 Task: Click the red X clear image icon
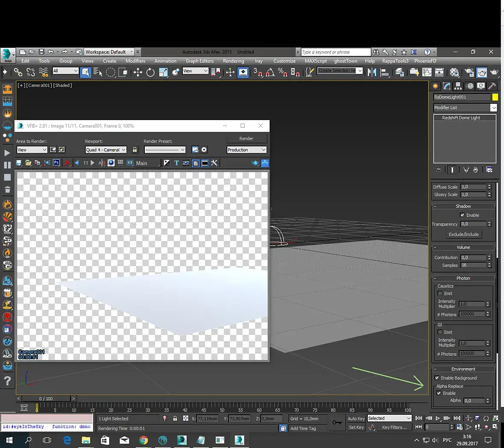click(x=67, y=163)
